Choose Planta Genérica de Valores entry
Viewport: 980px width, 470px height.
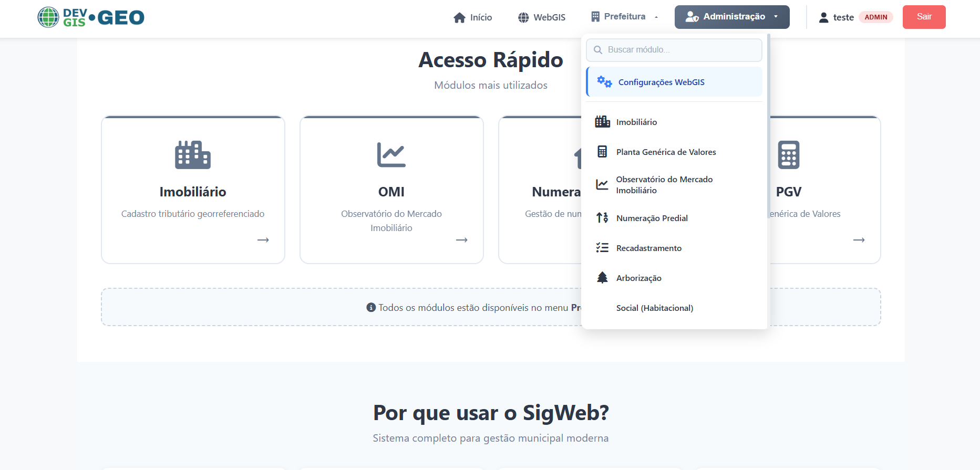[674, 152]
